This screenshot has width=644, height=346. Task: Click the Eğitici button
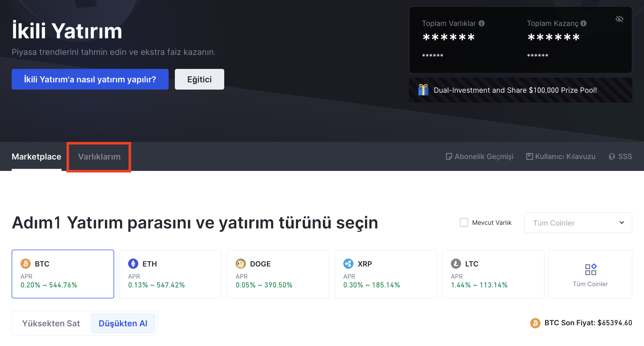199,79
